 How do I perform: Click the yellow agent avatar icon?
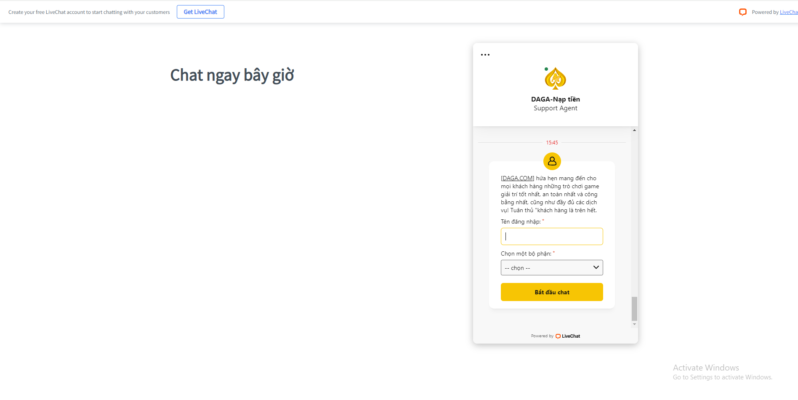552,161
